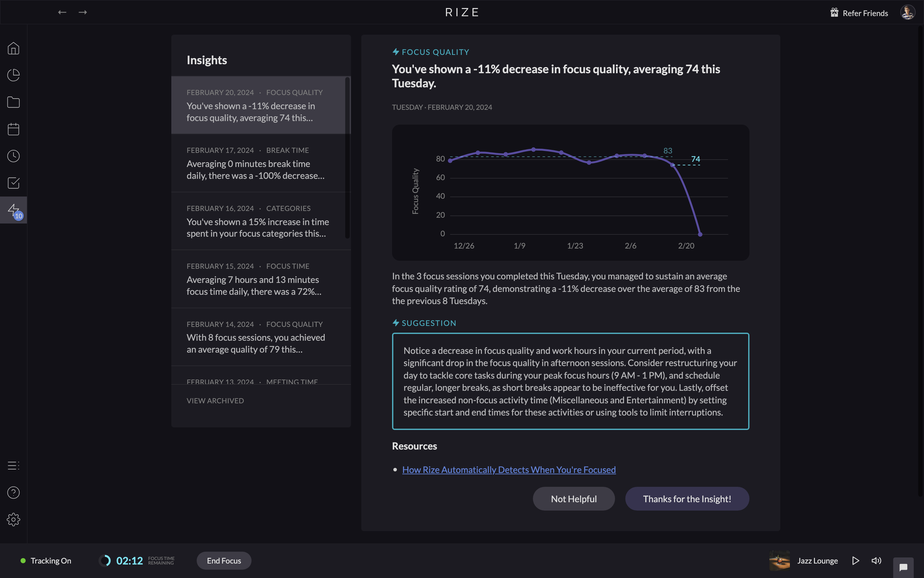This screenshot has height=578, width=924.
Task: Open the folder Projects icon in sidebar
Action: point(13,102)
